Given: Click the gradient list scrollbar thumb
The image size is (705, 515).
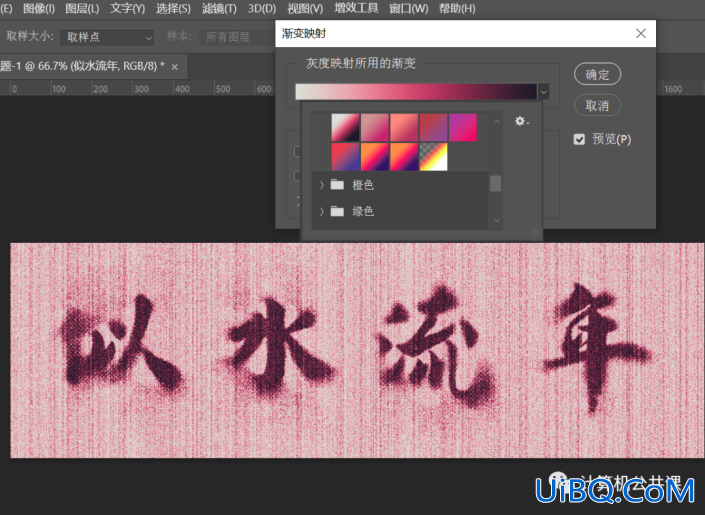Looking at the screenshot, I should (x=495, y=184).
